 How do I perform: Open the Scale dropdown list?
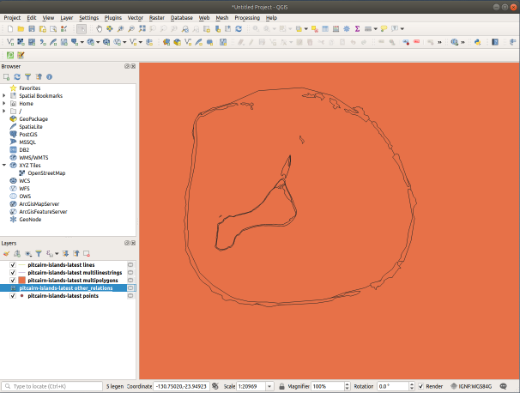coord(269,386)
